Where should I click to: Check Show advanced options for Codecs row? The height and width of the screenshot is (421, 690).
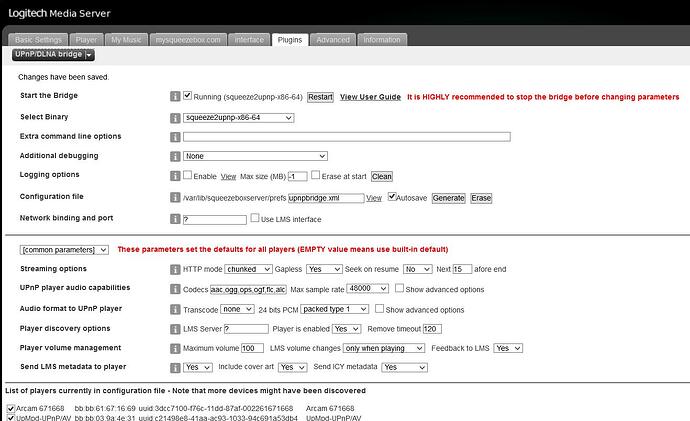point(399,288)
